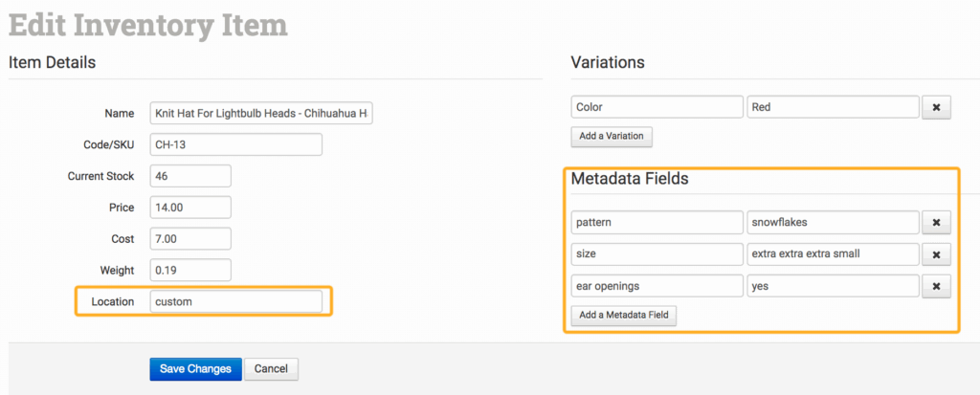Click into the Current Stock field
Viewport: 980px width, 395px height.
[x=190, y=176]
